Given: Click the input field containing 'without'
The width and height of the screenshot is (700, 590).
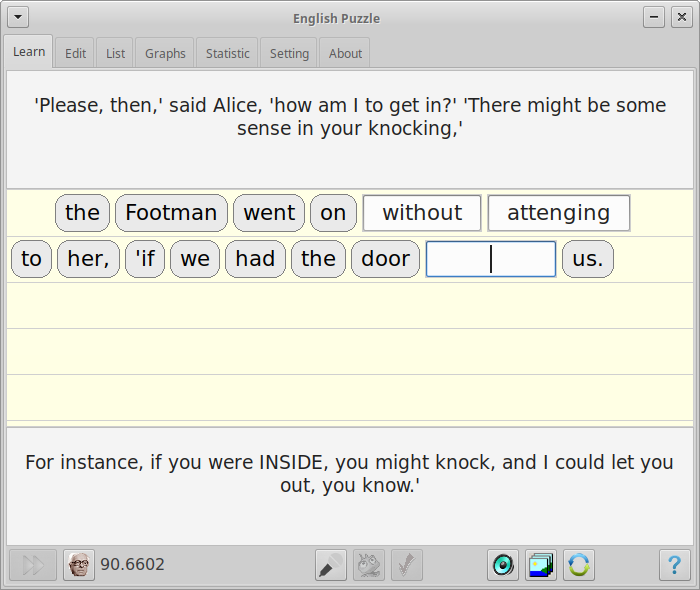Looking at the screenshot, I should [422, 213].
